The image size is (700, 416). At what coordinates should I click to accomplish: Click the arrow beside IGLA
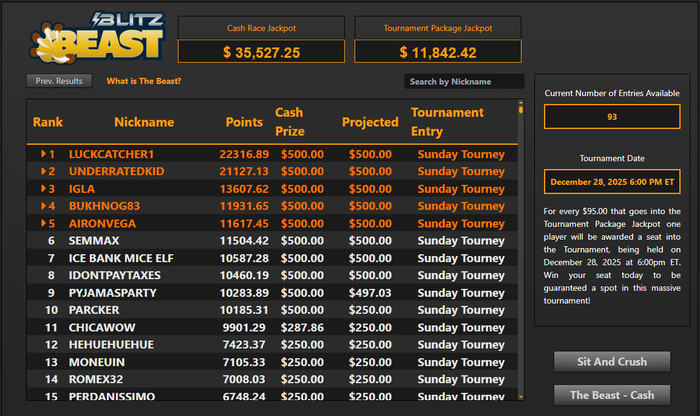43,189
